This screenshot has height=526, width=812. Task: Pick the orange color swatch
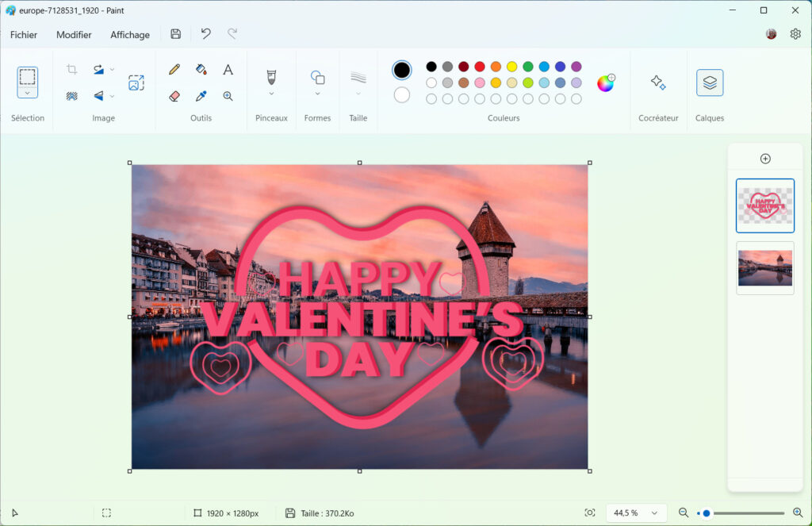(496, 67)
